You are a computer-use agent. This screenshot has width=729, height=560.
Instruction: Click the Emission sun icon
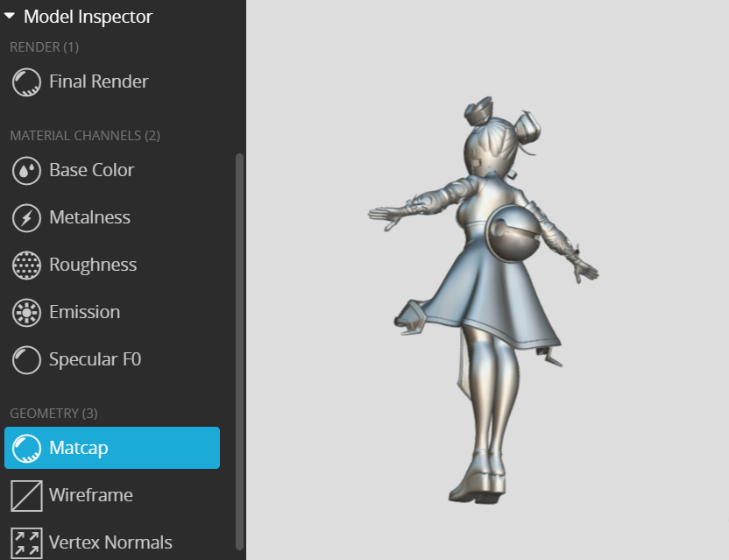click(x=26, y=313)
